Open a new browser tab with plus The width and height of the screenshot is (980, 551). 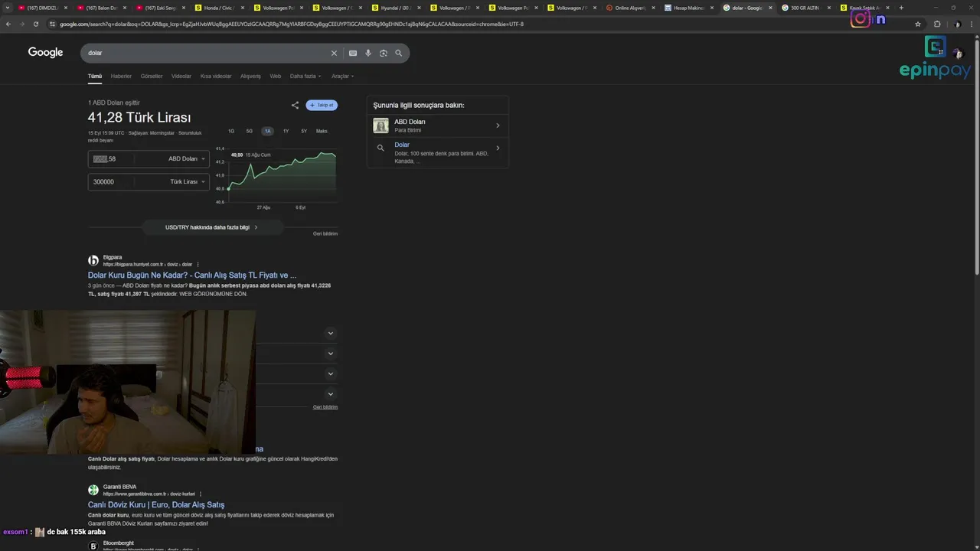coord(901,8)
